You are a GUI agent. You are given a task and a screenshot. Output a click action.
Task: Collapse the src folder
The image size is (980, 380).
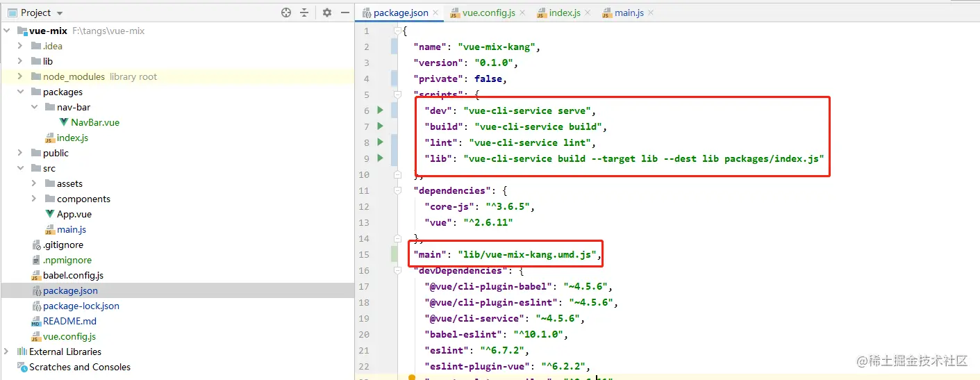click(x=21, y=168)
